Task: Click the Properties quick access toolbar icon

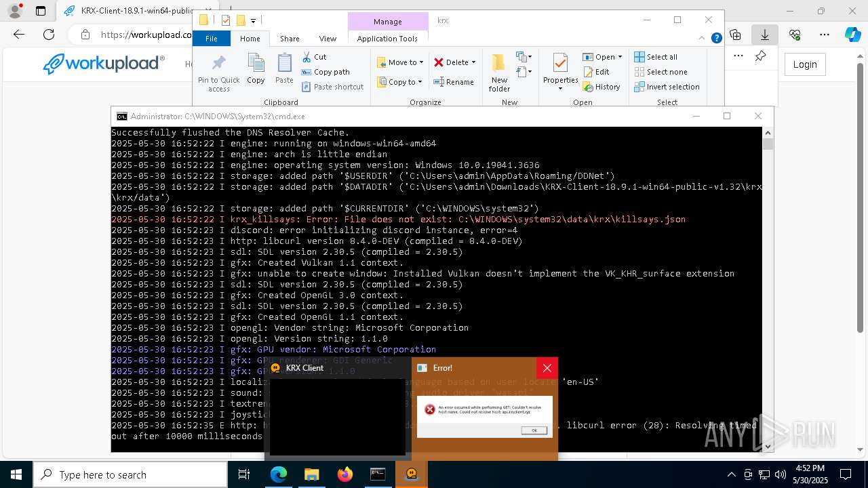Action: pos(226,21)
